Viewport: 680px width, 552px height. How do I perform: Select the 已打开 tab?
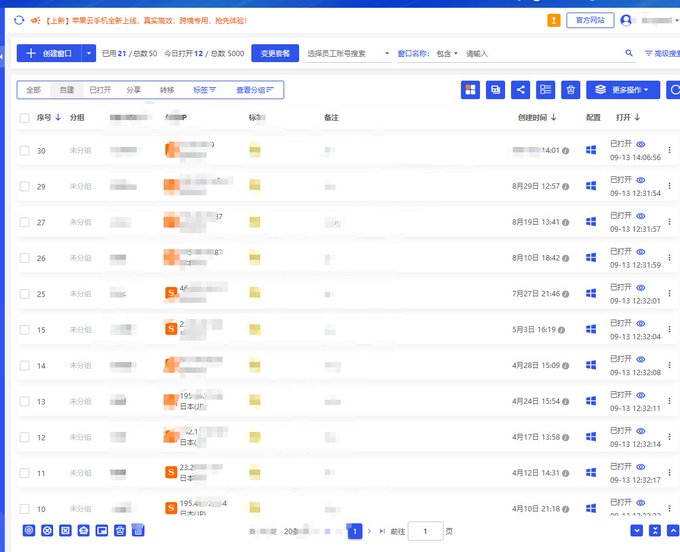[x=100, y=90]
